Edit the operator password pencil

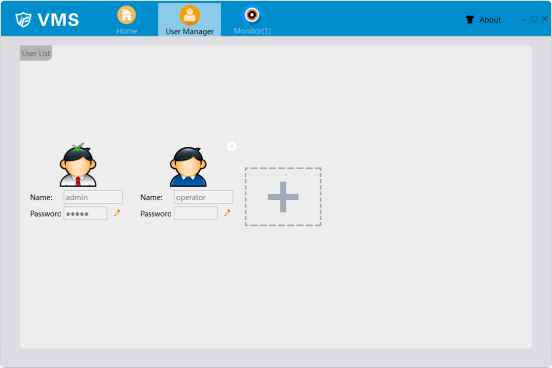[x=227, y=213]
